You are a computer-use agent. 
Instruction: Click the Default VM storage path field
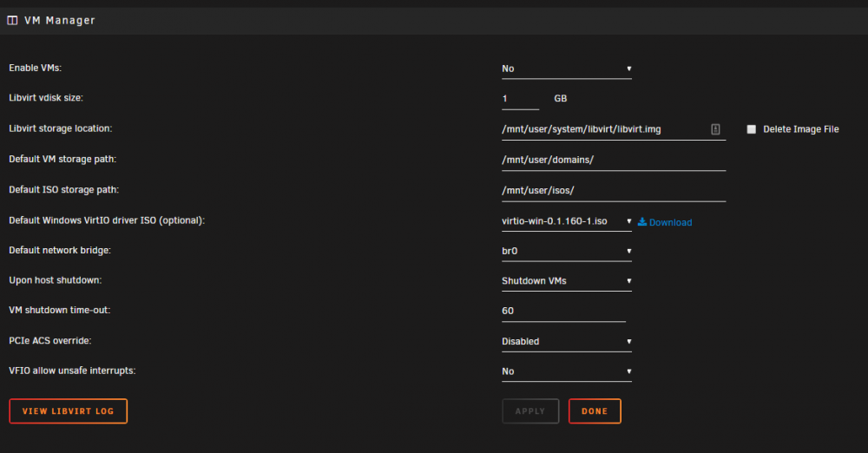(x=614, y=160)
